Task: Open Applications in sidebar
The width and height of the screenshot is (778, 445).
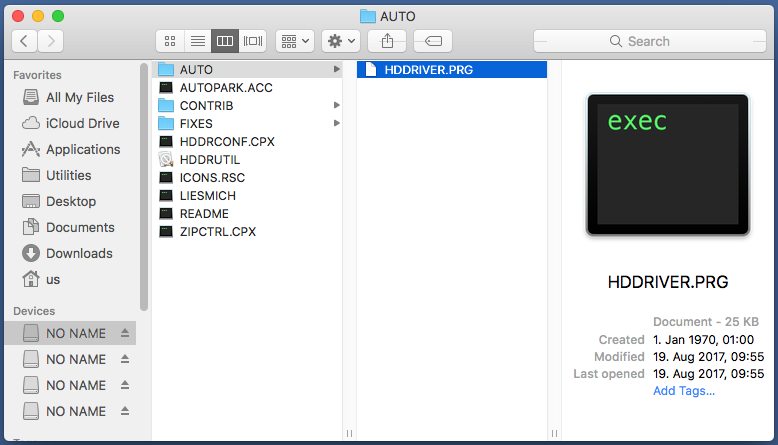Action: coord(71,149)
